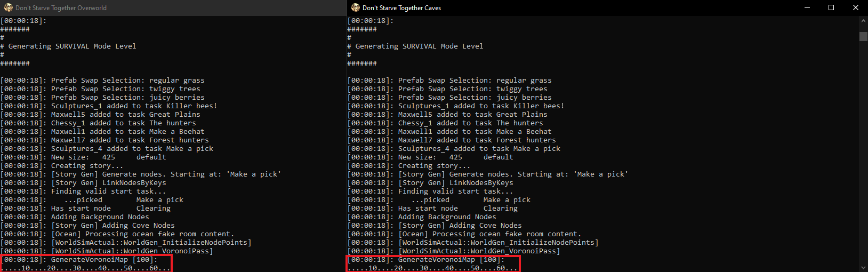The height and width of the screenshot is (272, 868).
Task: Click the Caves window title bar text
Action: (401, 8)
